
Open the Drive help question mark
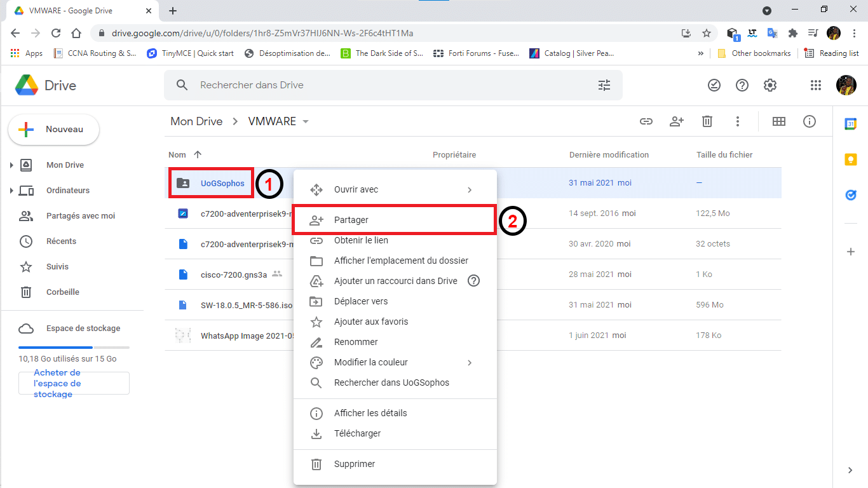click(742, 85)
